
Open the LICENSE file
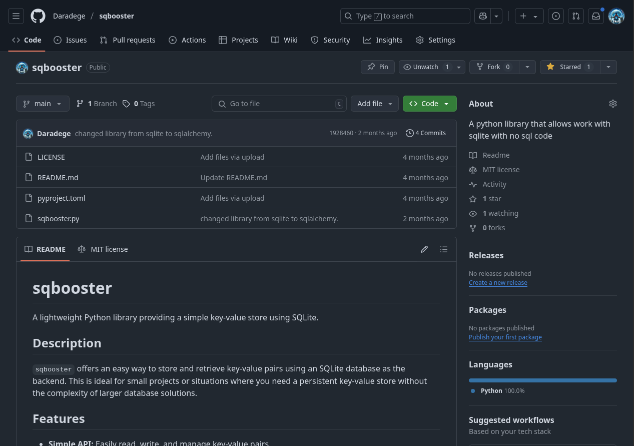click(x=51, y=157)
